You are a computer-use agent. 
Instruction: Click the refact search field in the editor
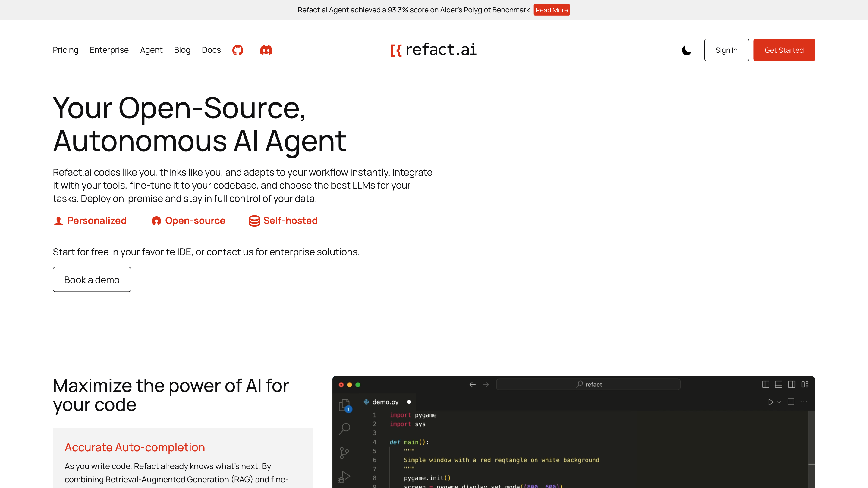click(588, 384)
